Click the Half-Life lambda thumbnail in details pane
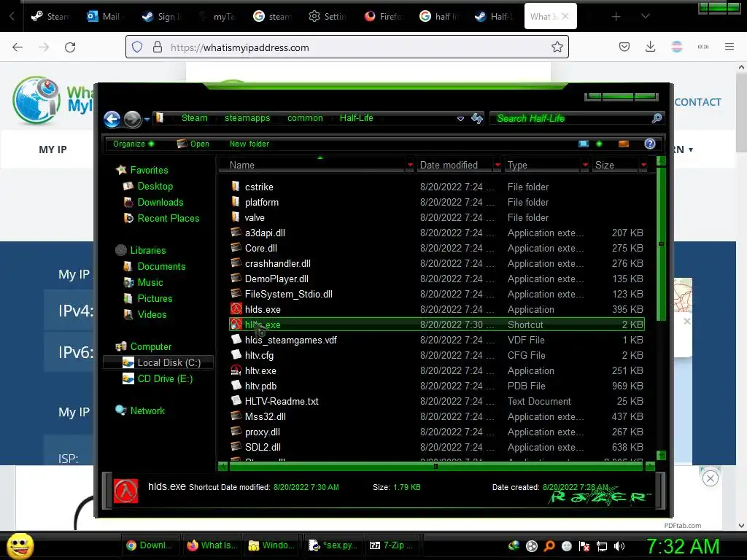747x560 pixels. (x=125, y=491)
